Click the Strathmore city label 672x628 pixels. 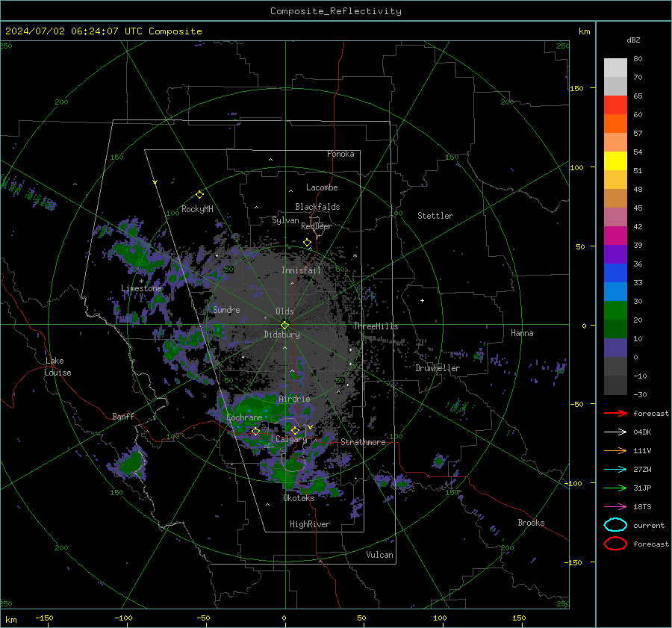tap(364, 442)
